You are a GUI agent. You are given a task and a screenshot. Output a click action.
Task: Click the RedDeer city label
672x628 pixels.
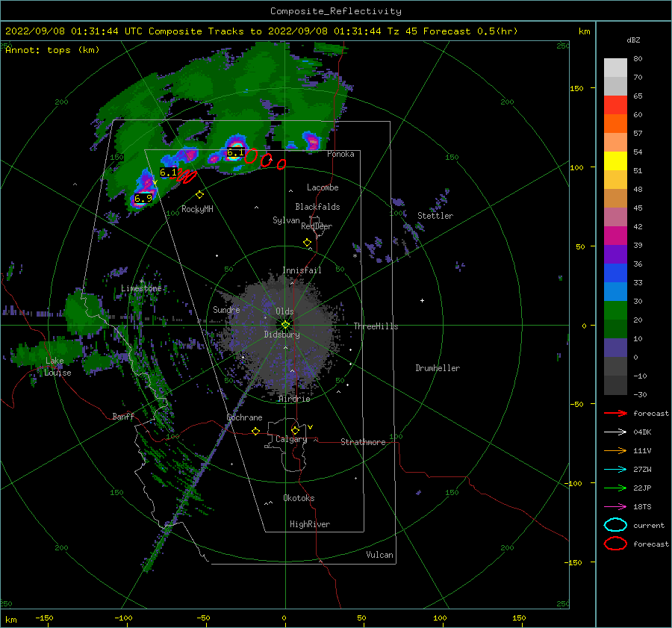point(317,226)
